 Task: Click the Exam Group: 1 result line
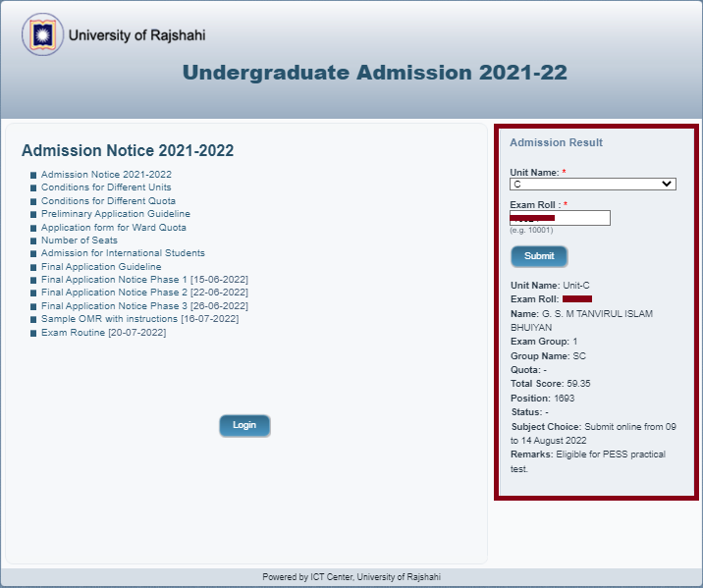pyautogui.click(x=544, y=342)
